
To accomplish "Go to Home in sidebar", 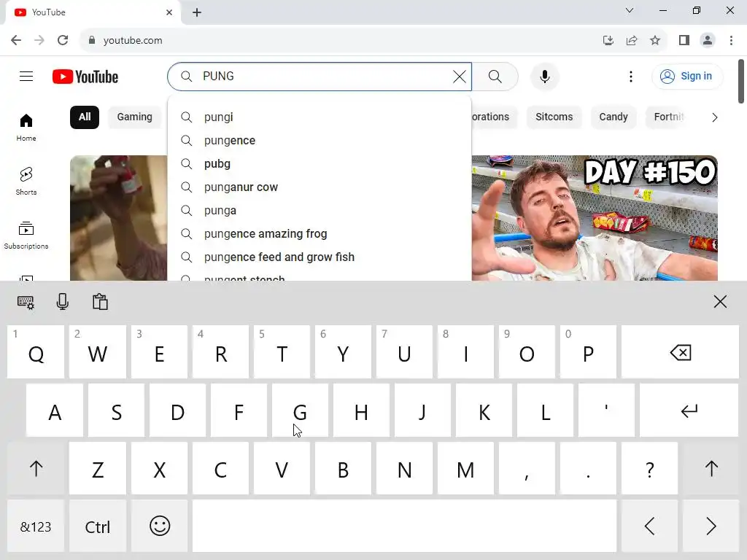I will (26, 127).
